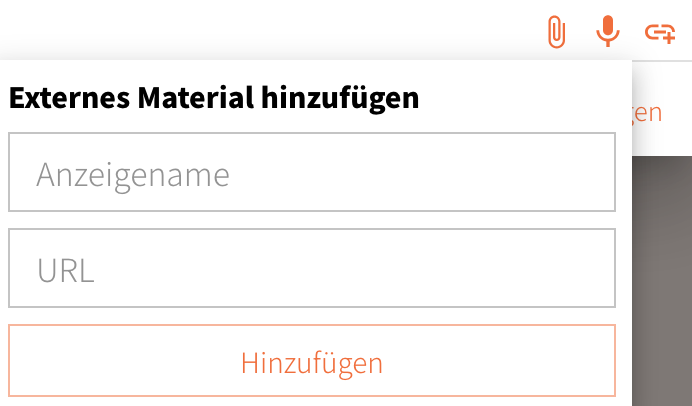The width and height of the screenshot is (692, 406).
Task: Click the orange microphone icon
Action: coord(607,32)
